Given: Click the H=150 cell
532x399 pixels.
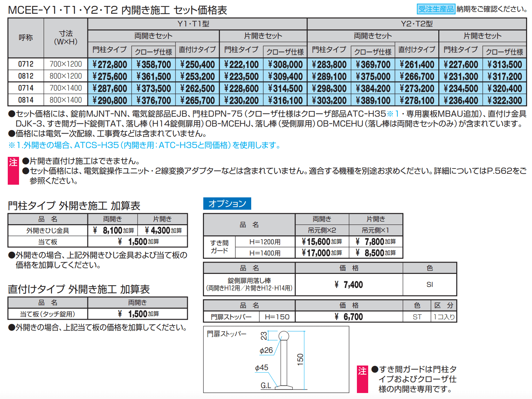Looking at the screenshot, I should [x=277, y=317].
